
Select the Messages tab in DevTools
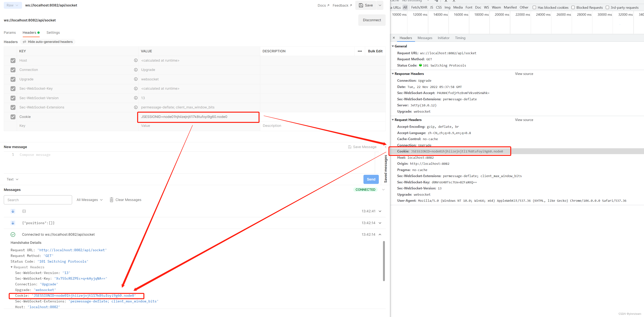(425, 37)
